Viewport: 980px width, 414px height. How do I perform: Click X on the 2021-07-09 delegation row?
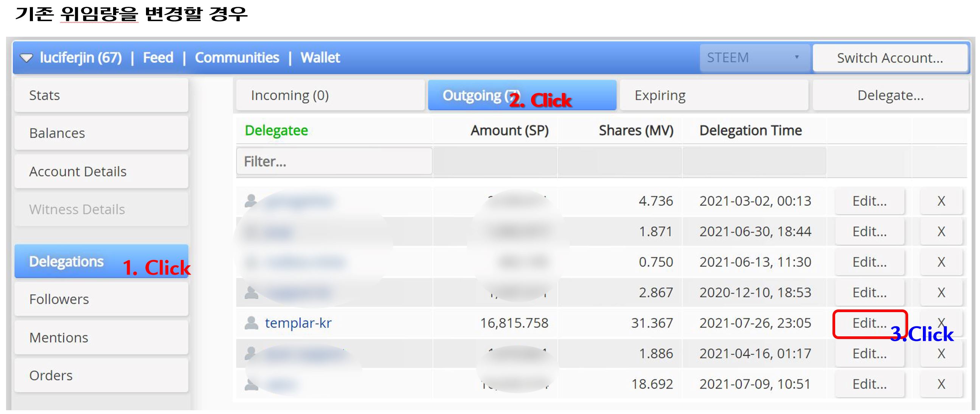pos(941,384)
